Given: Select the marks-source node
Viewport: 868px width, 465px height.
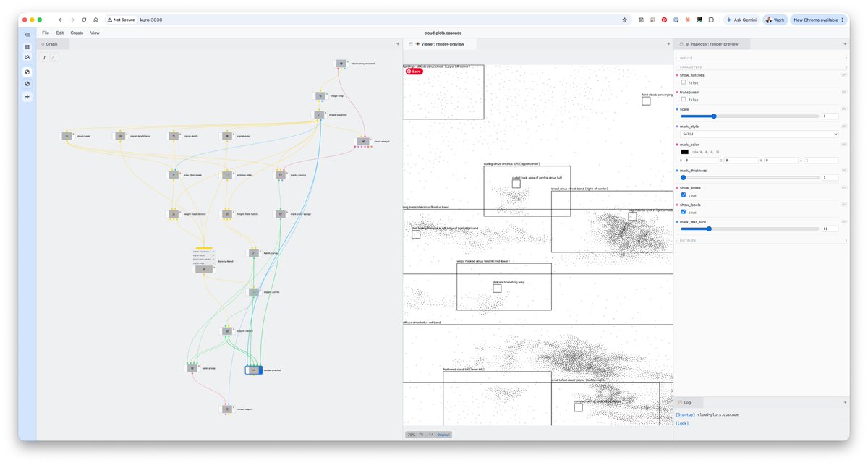Looking at the screenshot, I should tap(281, 175).
